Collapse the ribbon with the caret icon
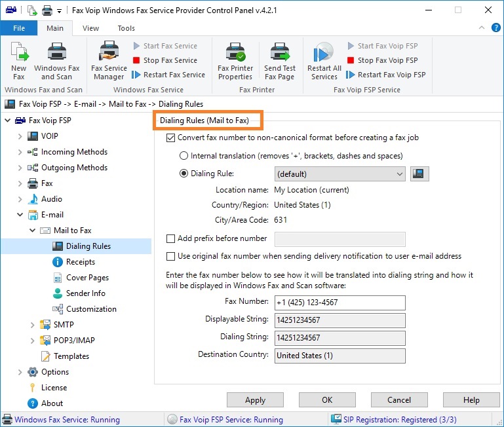Image resolution: width=504 pixels, height=427 pixels. 481,28
